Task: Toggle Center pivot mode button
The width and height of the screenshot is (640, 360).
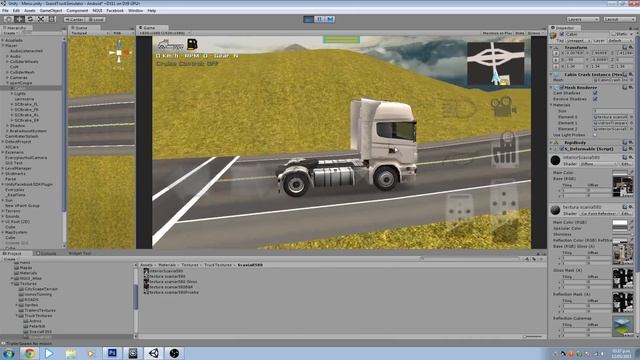Action: 74,19
